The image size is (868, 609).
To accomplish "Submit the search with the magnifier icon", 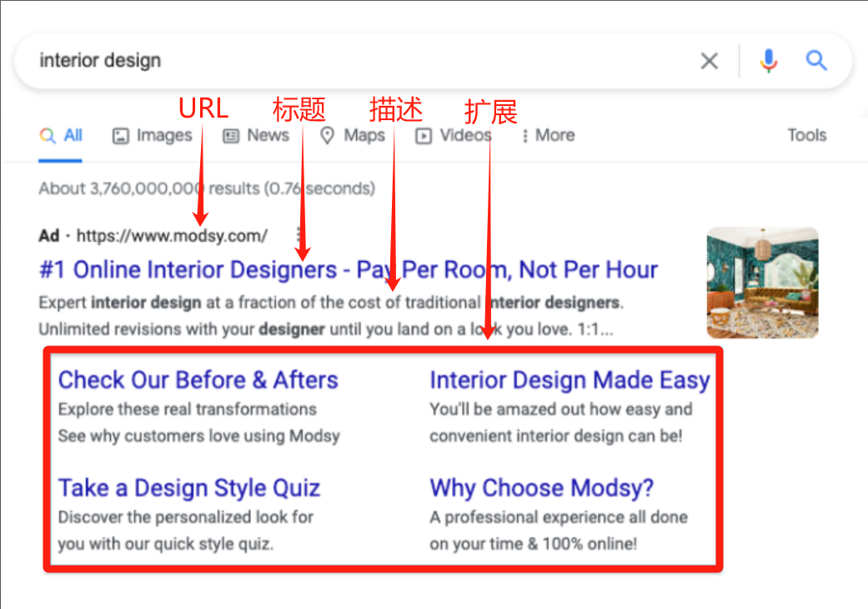I will click(x=816, y=60).
